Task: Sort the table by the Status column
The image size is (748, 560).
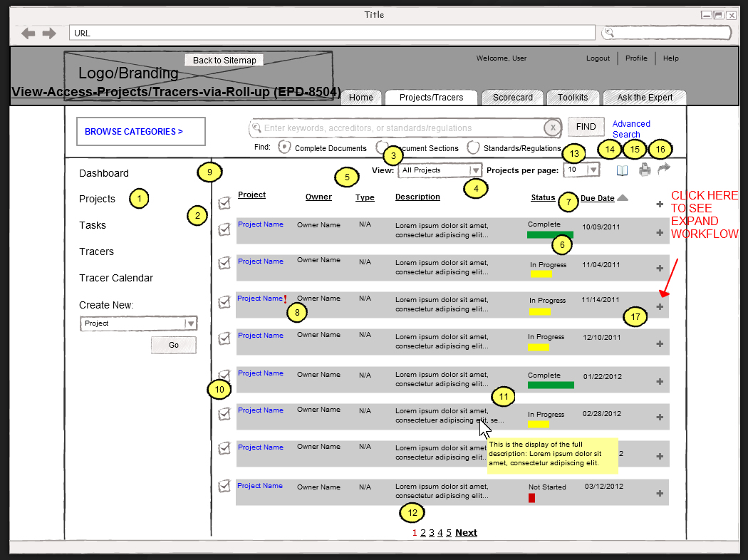Action: pos(543,197)
